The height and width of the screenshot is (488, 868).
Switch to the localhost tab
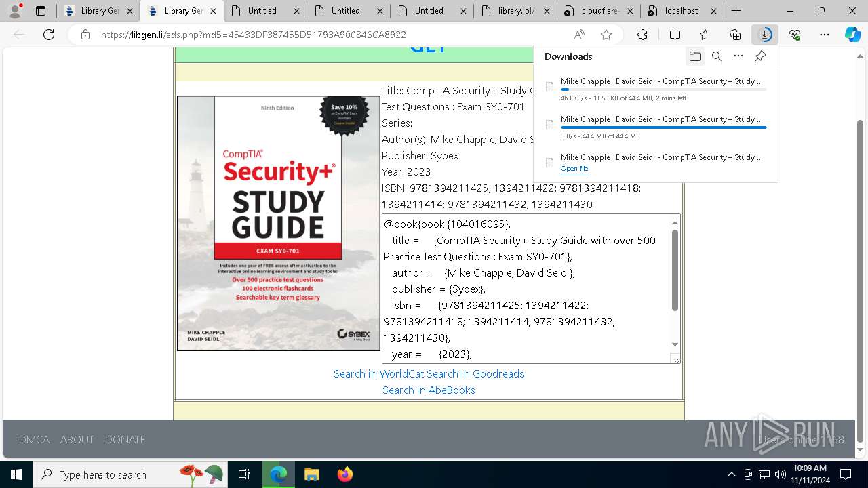click(682, 11)
